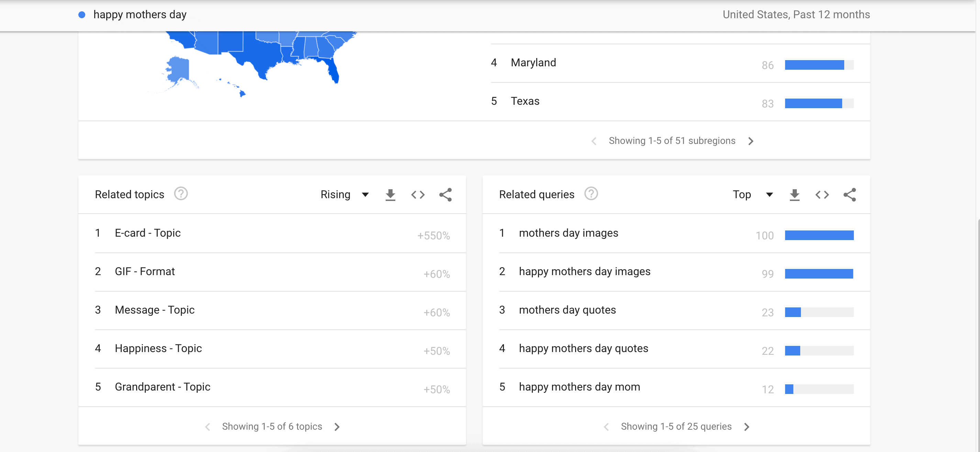Click the embed code icon for Related queries

[x=822, y=194]
